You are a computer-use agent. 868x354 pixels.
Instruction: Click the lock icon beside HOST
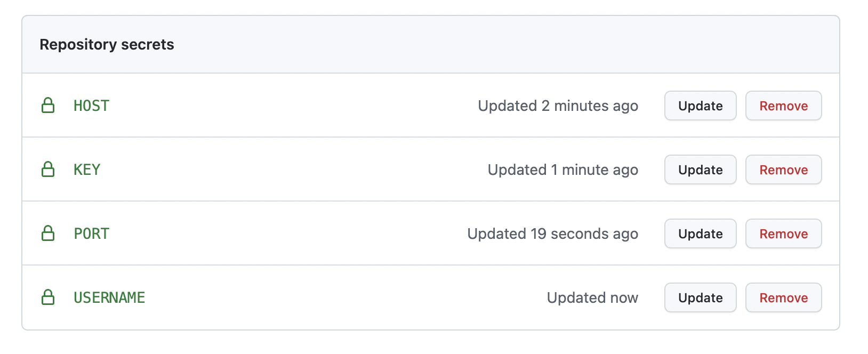(x=48, y=106)
